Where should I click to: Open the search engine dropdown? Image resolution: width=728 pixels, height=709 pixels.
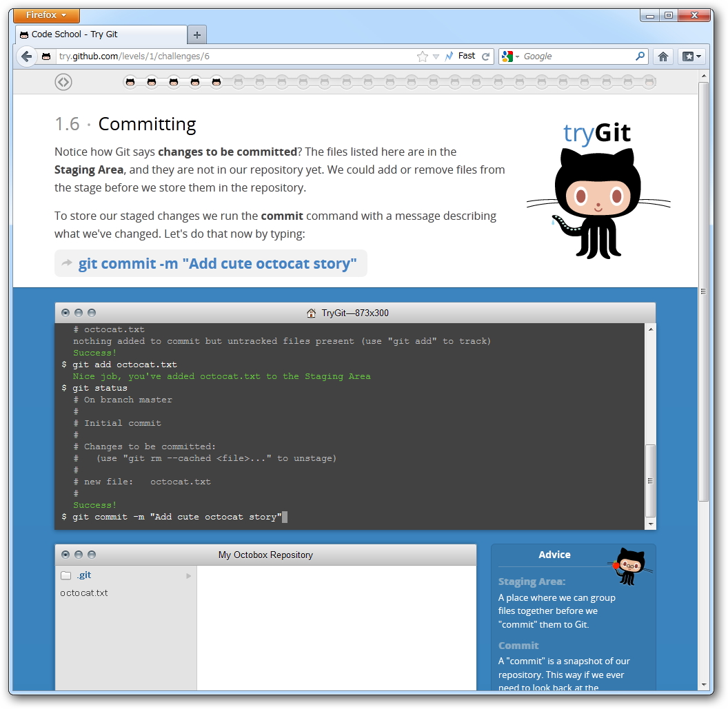coord(518,56)
